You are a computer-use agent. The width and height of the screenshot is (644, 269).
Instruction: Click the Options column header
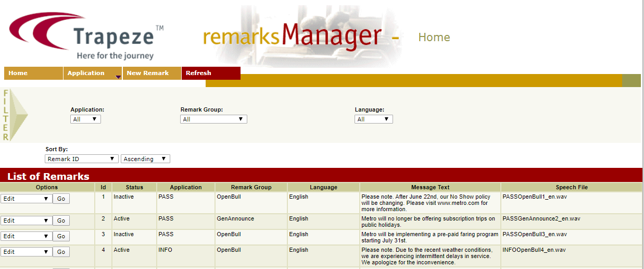[47, 187]
